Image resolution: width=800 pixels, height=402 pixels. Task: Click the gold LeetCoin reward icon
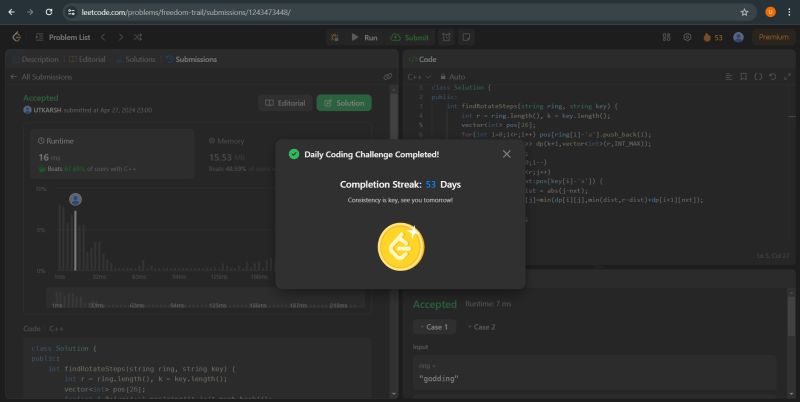[400, 245]
